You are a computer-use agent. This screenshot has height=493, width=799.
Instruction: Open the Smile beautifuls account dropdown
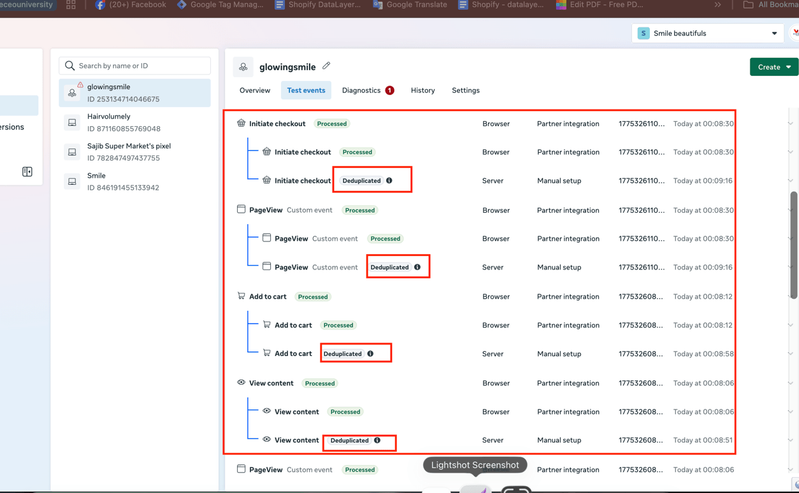[707, 33]
